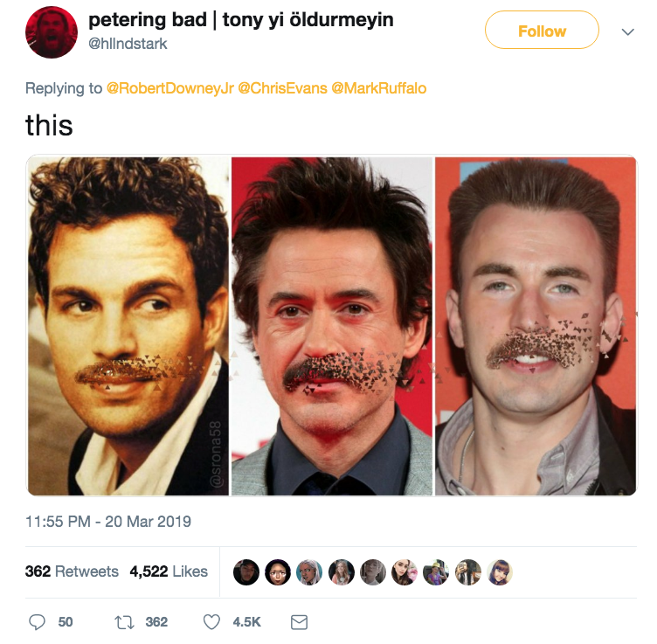Click the tweet timestamp 20 Mar 2019
This screenshot has height=644, width=657.
click(x=108, y=522)
